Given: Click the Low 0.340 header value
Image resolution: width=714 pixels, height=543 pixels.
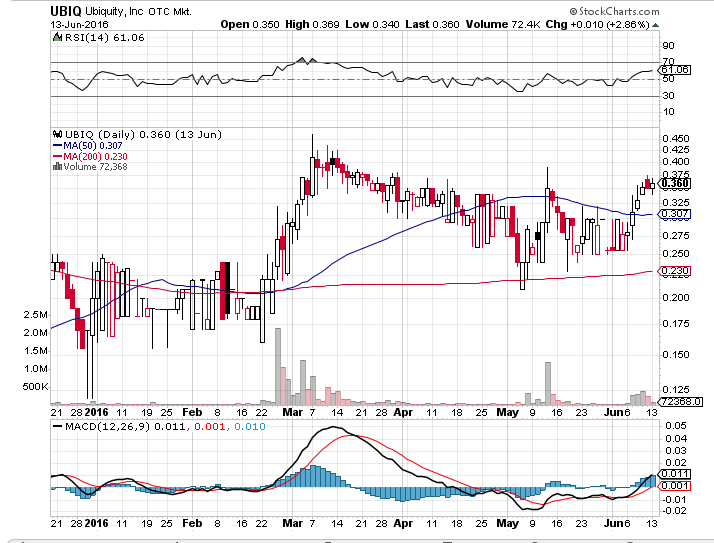Looking at the screenshot, I should click(x=372, y=25).
